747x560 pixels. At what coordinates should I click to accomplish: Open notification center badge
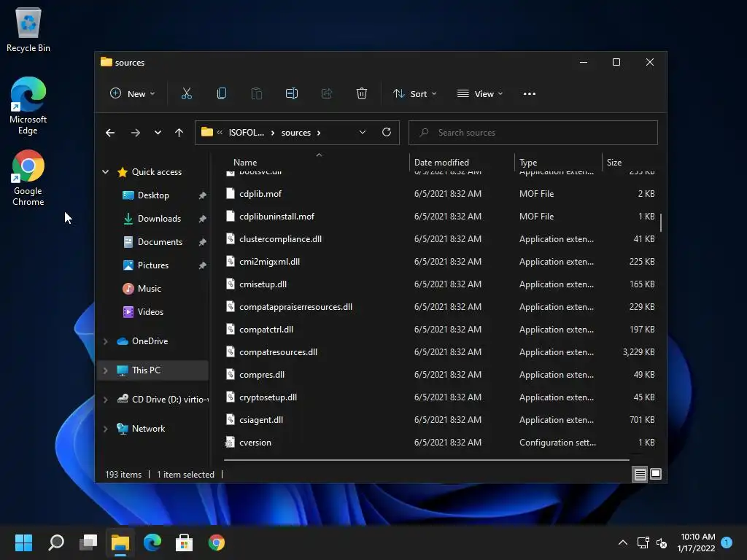click(x=727, y=542)
